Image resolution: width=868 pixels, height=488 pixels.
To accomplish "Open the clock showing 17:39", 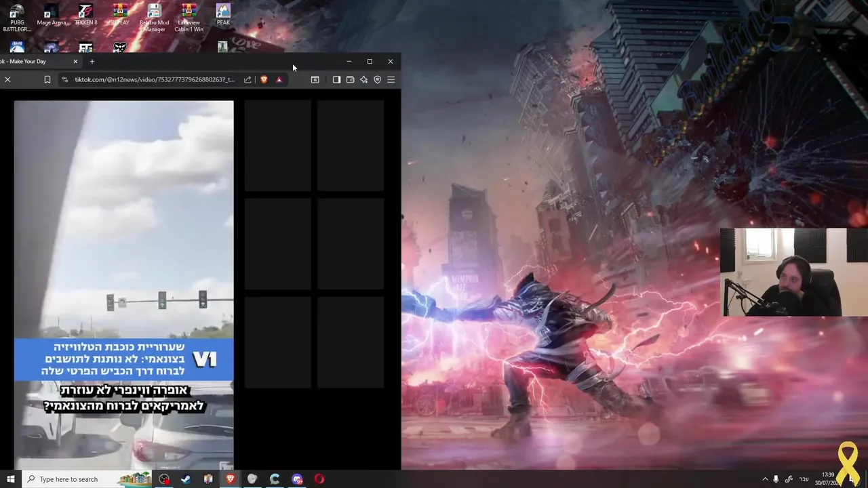I will pos(829,479).
